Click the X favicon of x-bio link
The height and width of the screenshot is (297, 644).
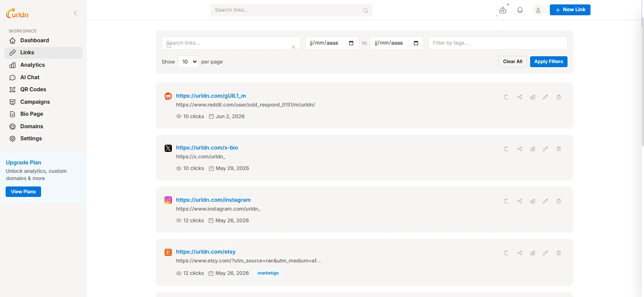pyautogui.click(x=168, y=148)
